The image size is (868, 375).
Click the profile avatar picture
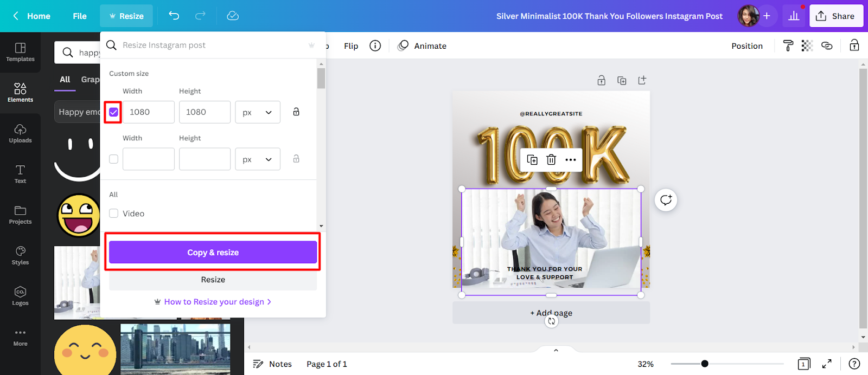pyautogui.click(x=748, y=16)
